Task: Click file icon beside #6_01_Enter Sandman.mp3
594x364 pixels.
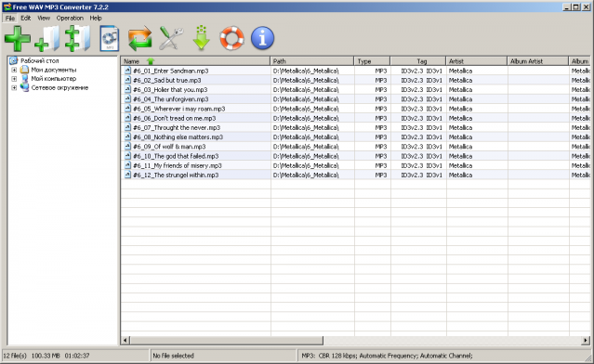Action: 127,71
